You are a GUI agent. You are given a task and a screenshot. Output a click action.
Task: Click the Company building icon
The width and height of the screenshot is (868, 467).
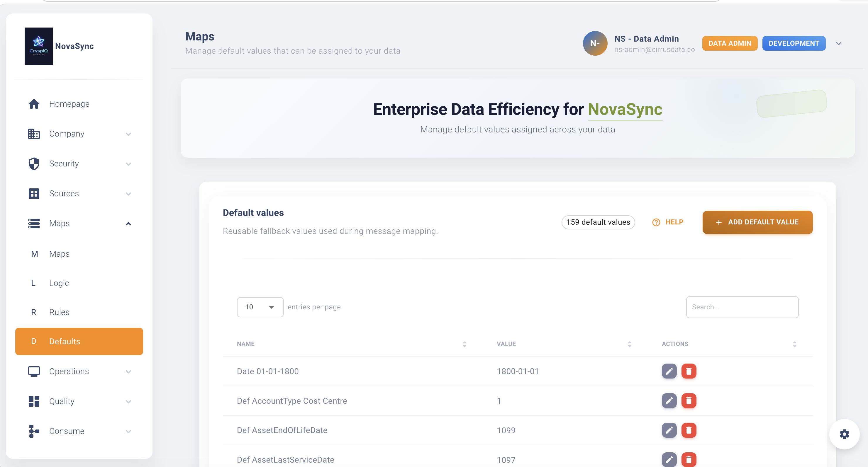34,134
